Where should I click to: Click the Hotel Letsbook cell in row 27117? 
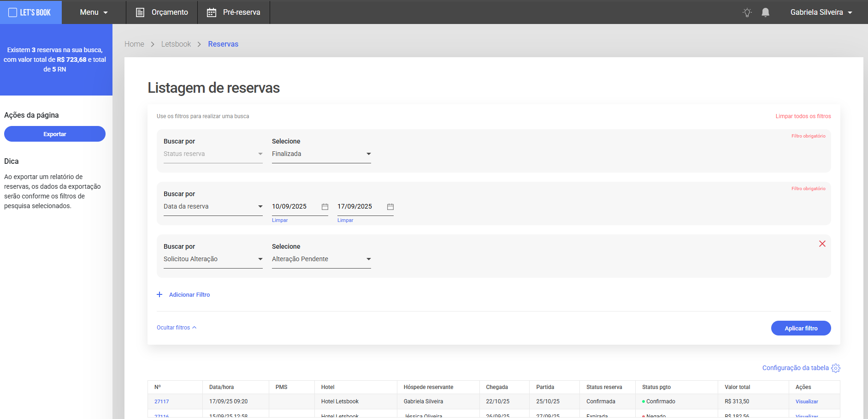[x=355, y=401]
